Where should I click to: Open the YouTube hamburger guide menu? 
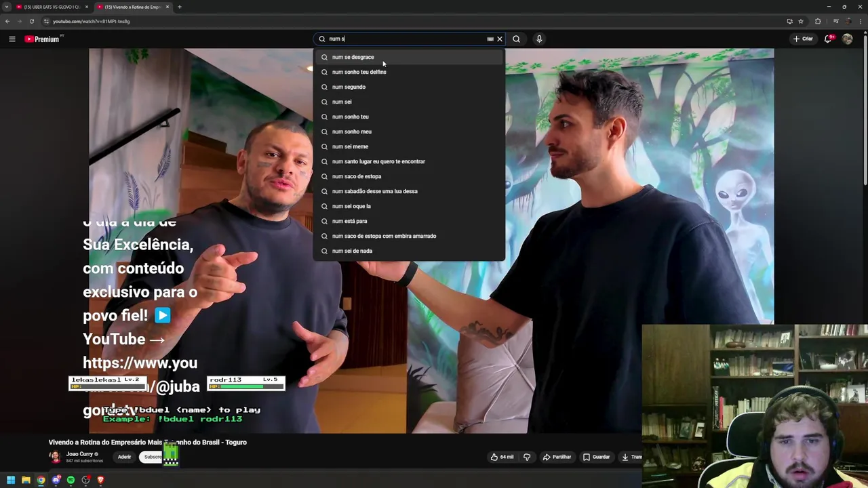12,39
